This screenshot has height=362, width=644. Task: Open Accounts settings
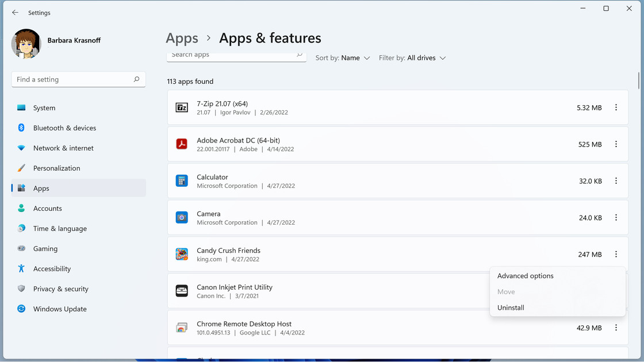pos(78,208)
